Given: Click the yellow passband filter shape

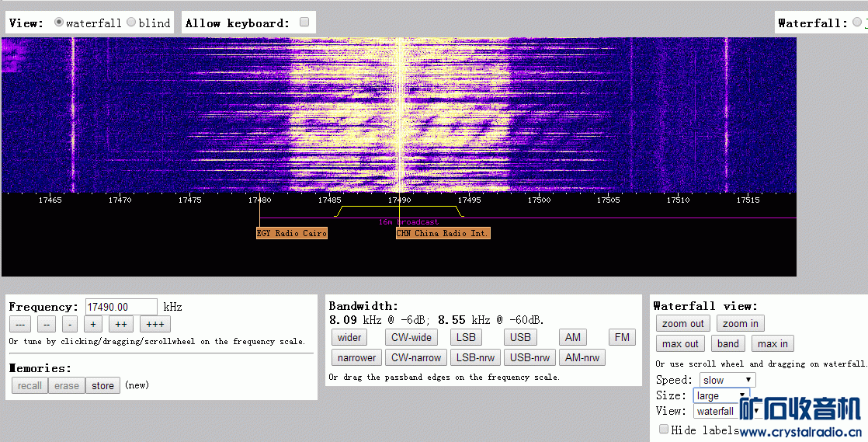Looking at the screenshot, I should [399, 211].
